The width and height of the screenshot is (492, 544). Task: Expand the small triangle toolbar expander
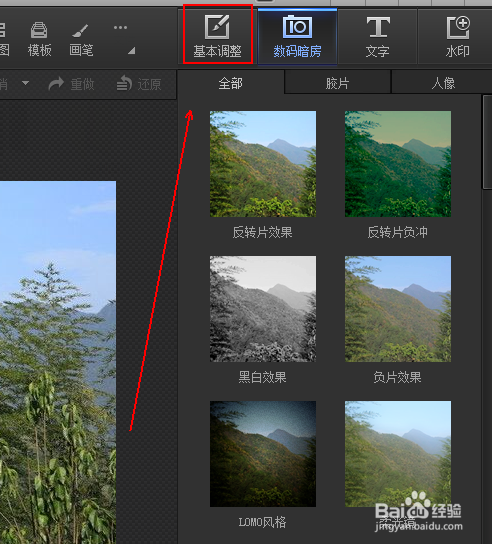[x=132, y=51]
